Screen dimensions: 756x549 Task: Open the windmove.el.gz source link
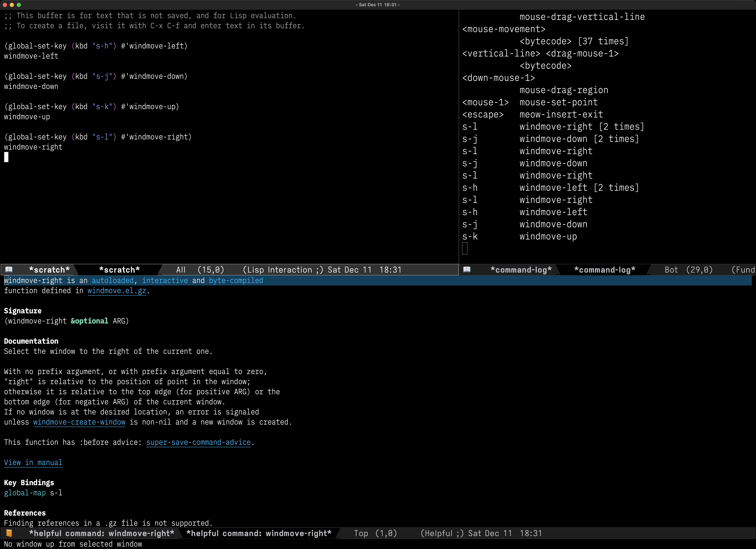[117, 291]
